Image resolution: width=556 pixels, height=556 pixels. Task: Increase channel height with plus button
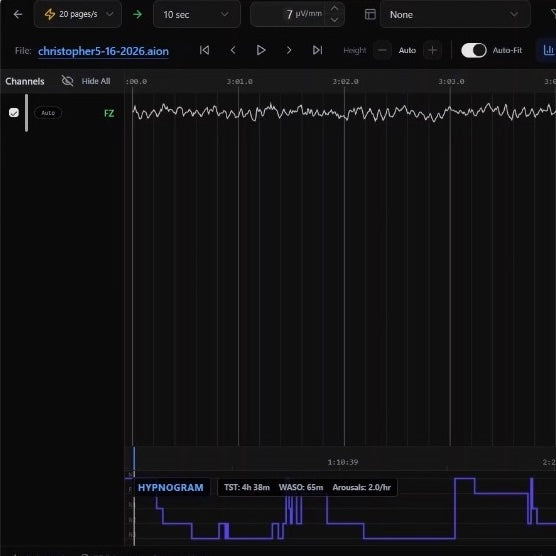tap(432, 50)
